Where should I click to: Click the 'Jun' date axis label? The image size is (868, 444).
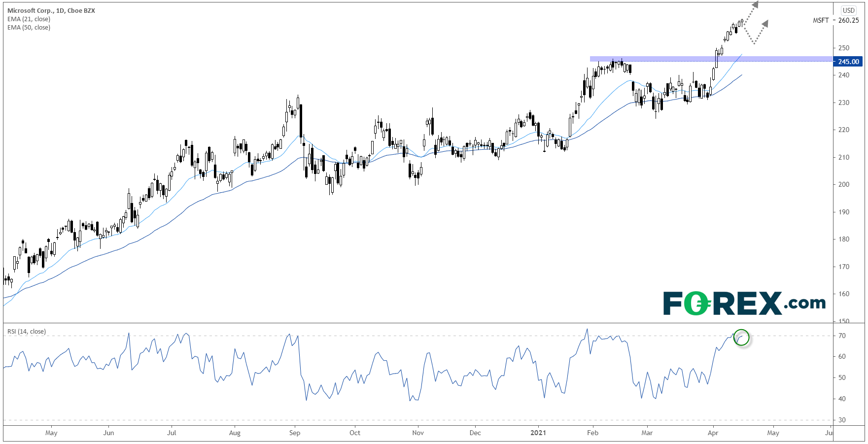point(108,433)
